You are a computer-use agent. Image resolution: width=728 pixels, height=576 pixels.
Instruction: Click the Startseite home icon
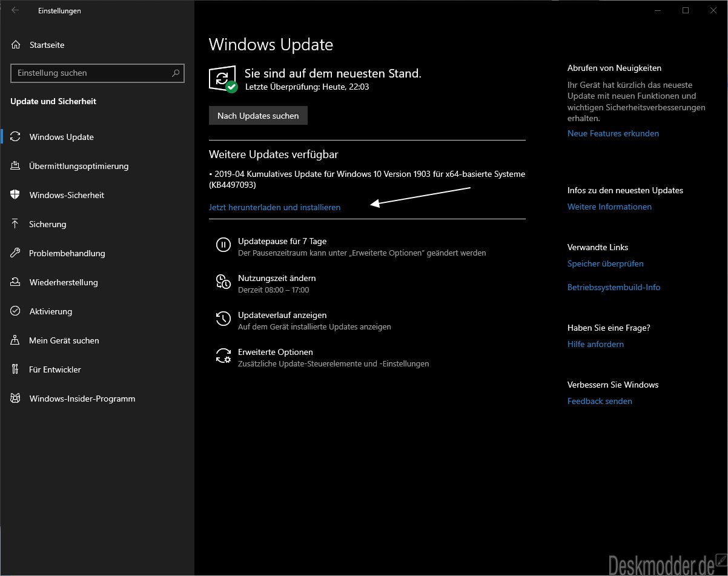(x=16, y=45)
